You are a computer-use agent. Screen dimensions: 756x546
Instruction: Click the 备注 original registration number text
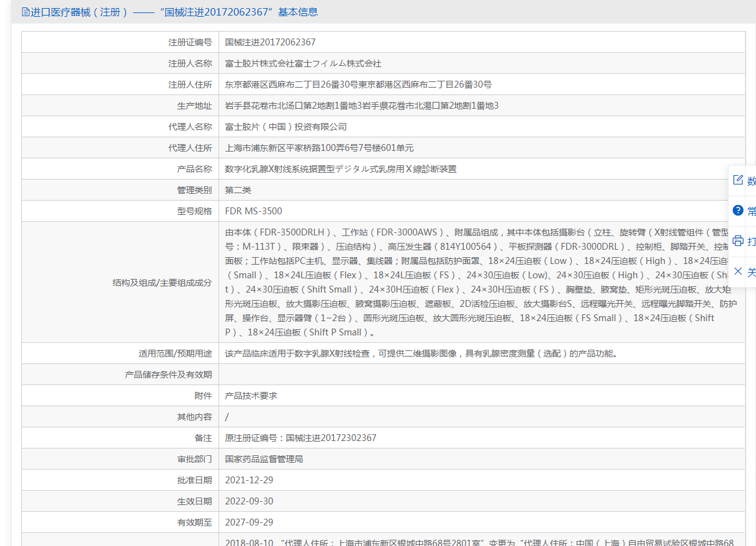click(300, 438)
